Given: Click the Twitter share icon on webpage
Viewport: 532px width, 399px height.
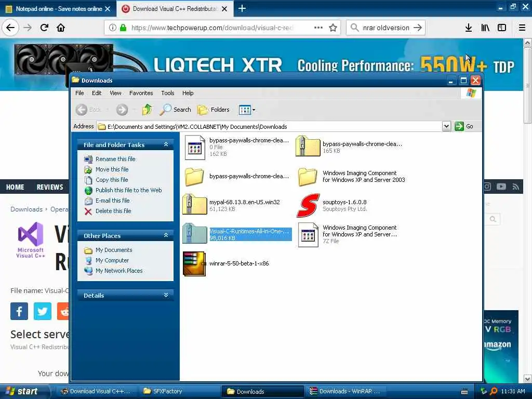Looking at the screenshot, I should pyautogui.click(x=43, y=311).
